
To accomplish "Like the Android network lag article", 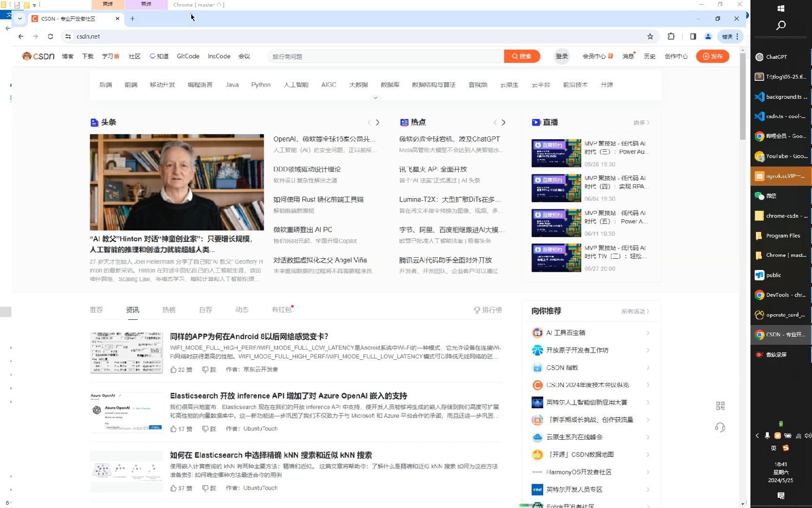I will tap(181, 370).
